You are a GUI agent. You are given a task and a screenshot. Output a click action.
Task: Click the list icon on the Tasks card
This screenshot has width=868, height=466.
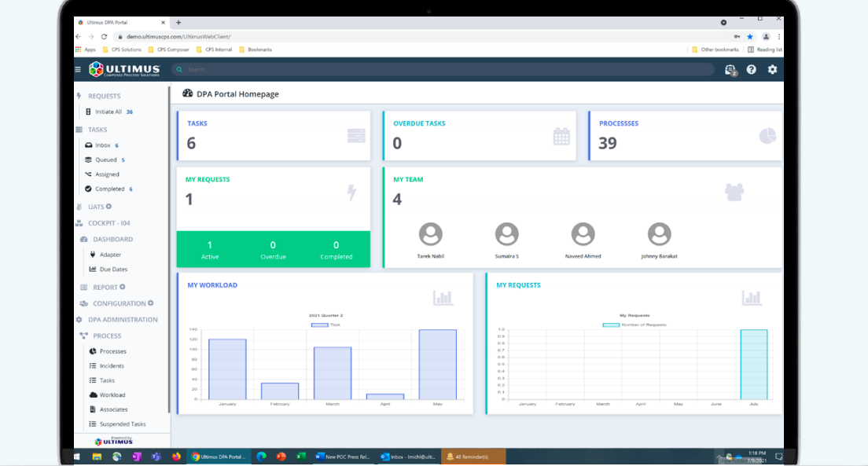point(356,136)
